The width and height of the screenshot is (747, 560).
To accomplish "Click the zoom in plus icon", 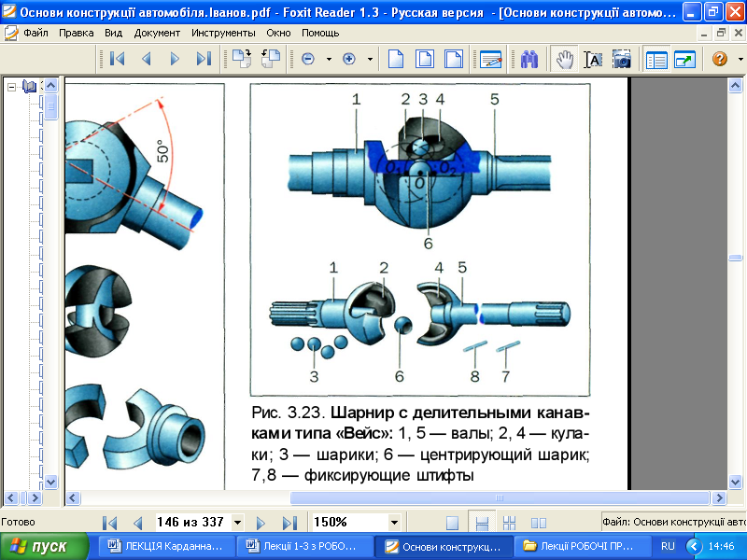I will (349, 59).
